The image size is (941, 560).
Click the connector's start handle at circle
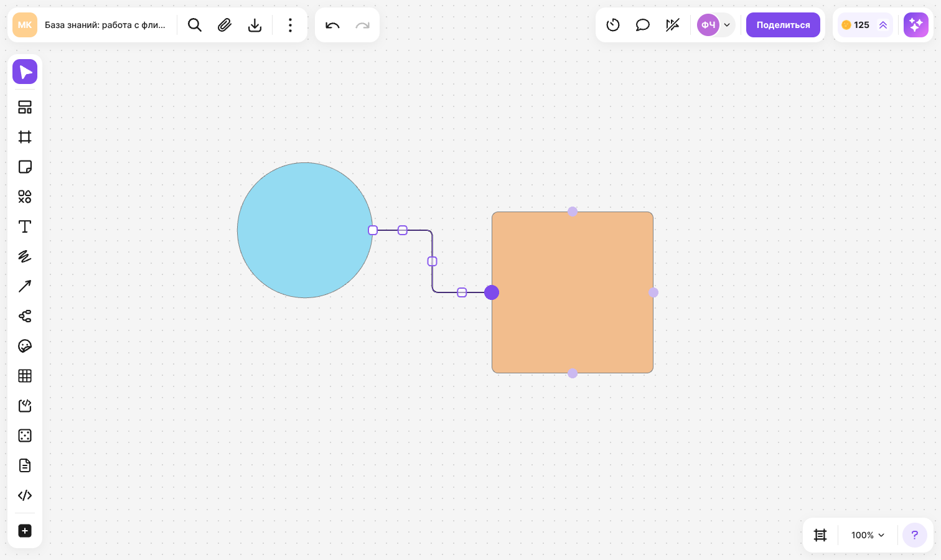click(x=373, y=230)
